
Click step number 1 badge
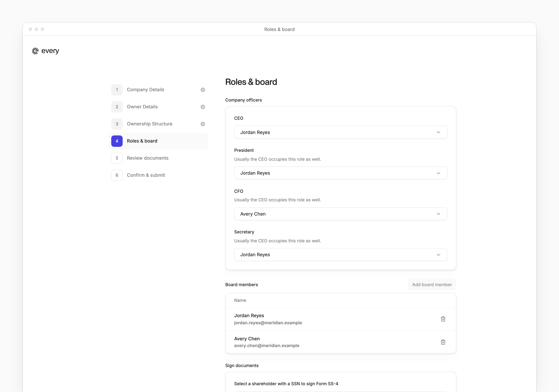(x=117, y=90)
